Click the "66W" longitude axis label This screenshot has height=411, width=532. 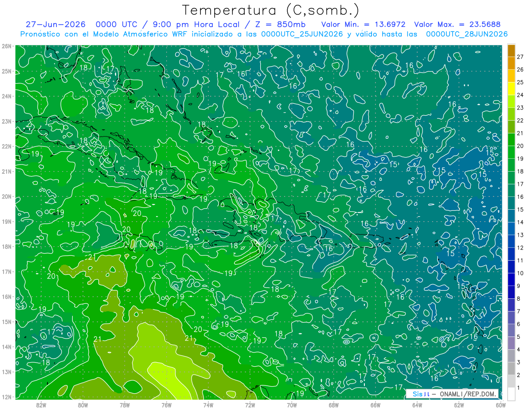click(375, 405)
